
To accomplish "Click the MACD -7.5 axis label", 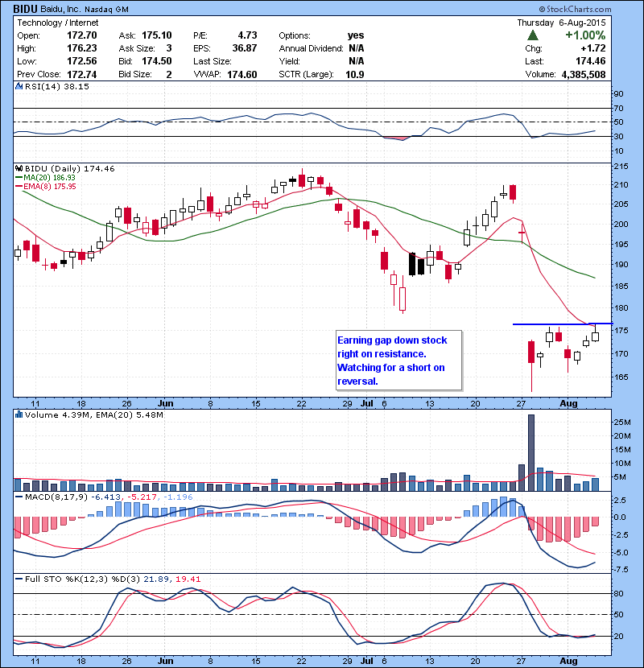I will click(621, 570).
